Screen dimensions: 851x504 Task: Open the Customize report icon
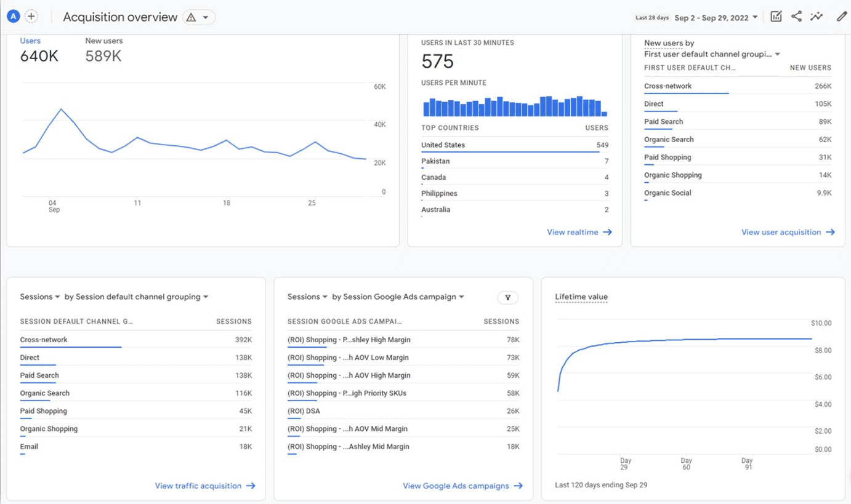coord(776,17)
